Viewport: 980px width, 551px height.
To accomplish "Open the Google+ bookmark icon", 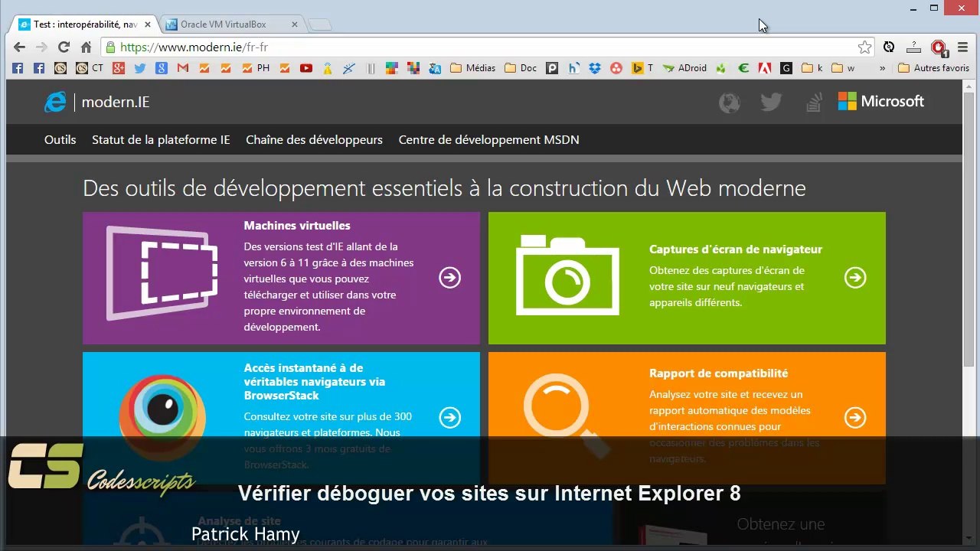I will [118, 68].
